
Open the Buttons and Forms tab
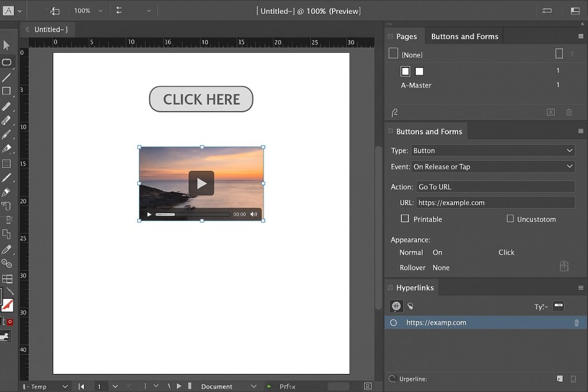click(x=464, y=36)
